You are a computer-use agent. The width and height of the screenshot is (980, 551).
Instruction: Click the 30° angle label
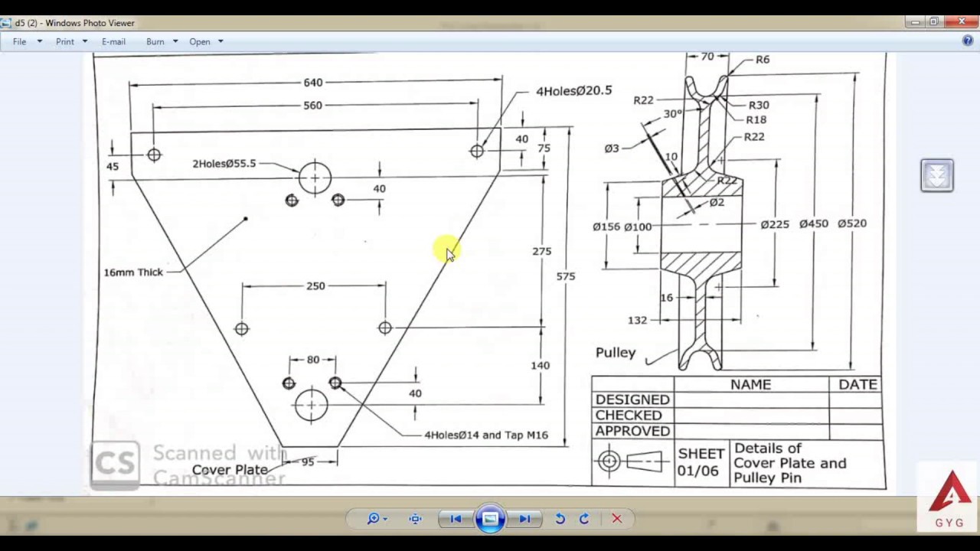coord(672,114)
